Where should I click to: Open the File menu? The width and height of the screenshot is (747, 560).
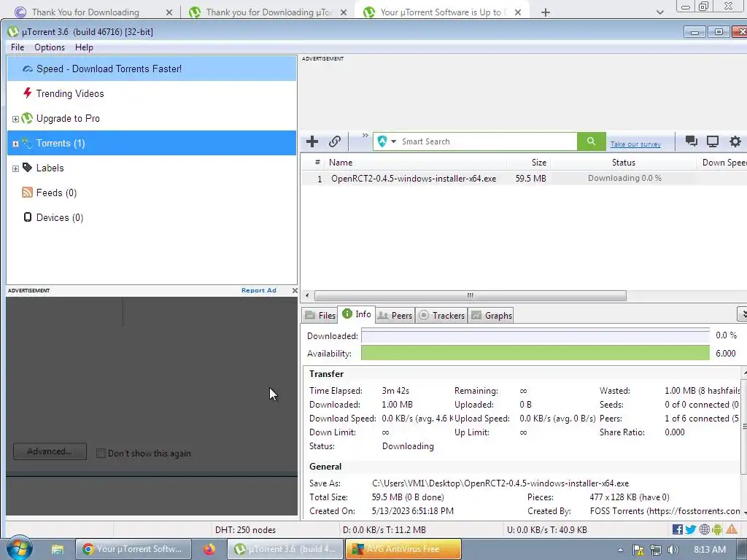[x=18, y=47]
